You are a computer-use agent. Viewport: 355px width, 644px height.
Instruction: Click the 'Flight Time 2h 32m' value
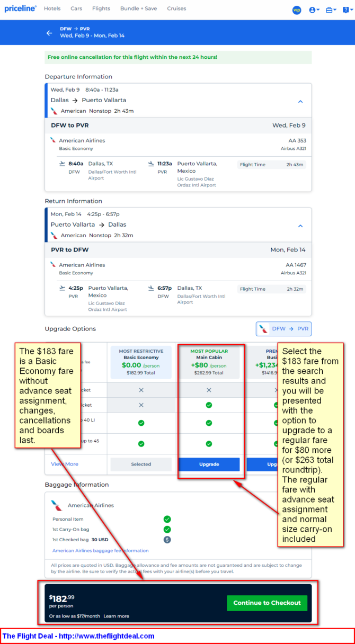coord(295,289)
